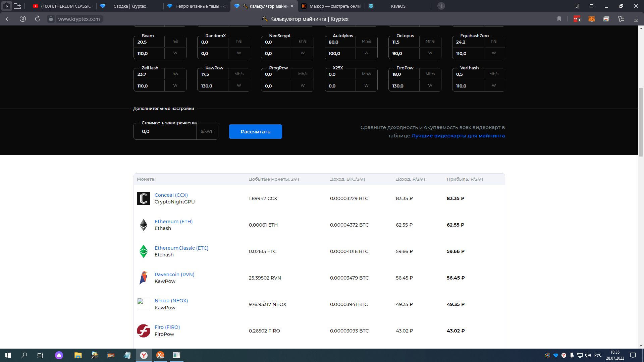Click the Ravencoin bird logo
This screenshot has width=644, height=362.
144,278
